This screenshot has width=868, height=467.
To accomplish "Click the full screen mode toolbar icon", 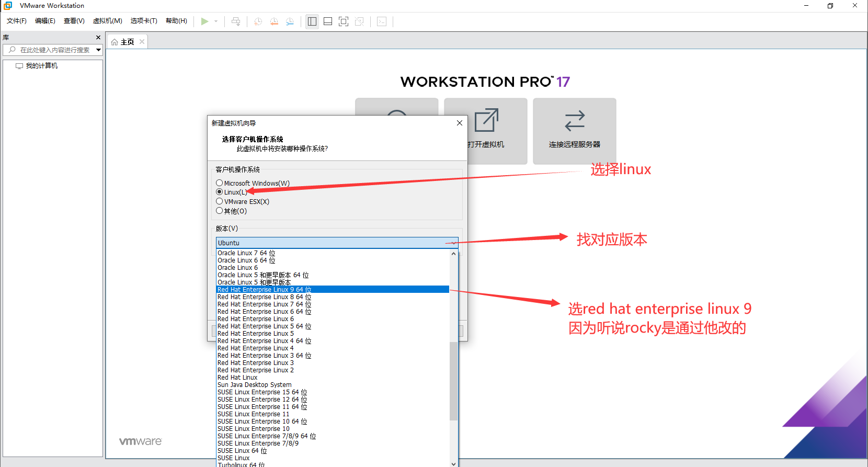I will click(344, 21).
